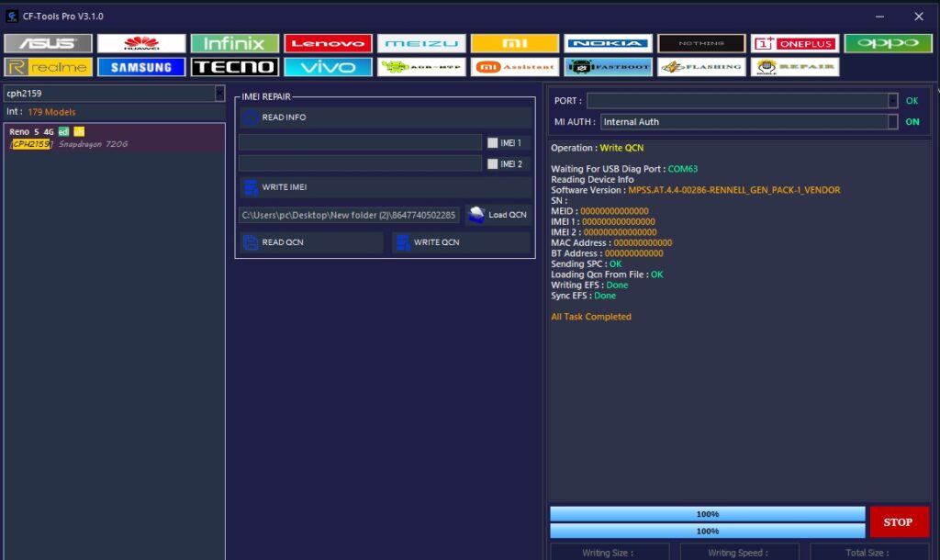Enable the IMEI 2 checkbox

pyautogui.click(x=493, y=163)
